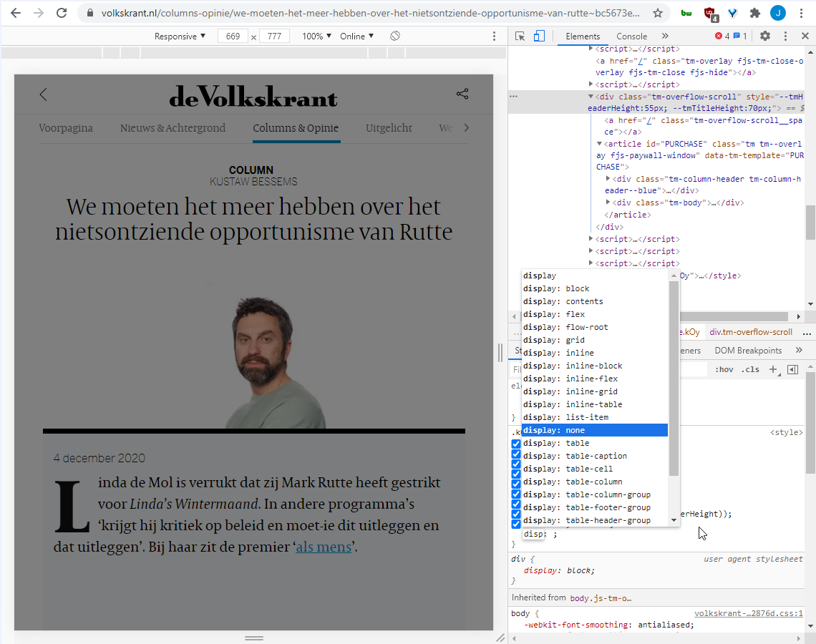Click the deVolkskrant logo

(253, 96)
